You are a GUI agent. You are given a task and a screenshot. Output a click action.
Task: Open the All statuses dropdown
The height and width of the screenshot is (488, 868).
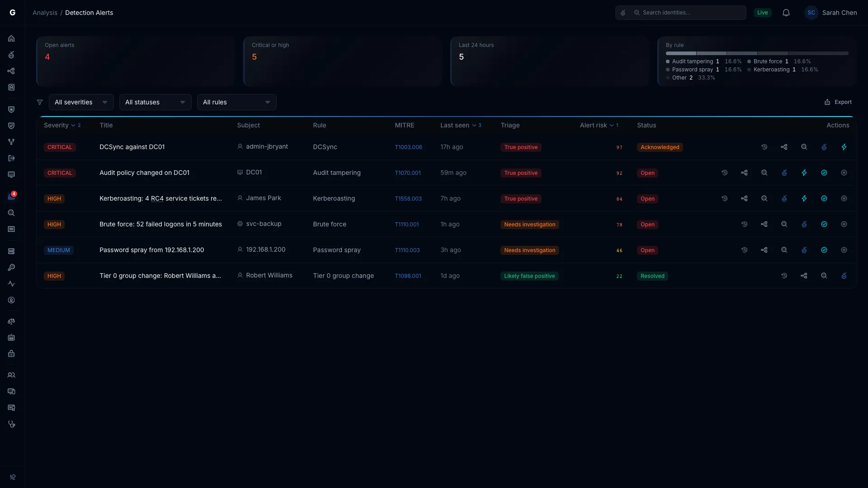click(x=156, y=102)
